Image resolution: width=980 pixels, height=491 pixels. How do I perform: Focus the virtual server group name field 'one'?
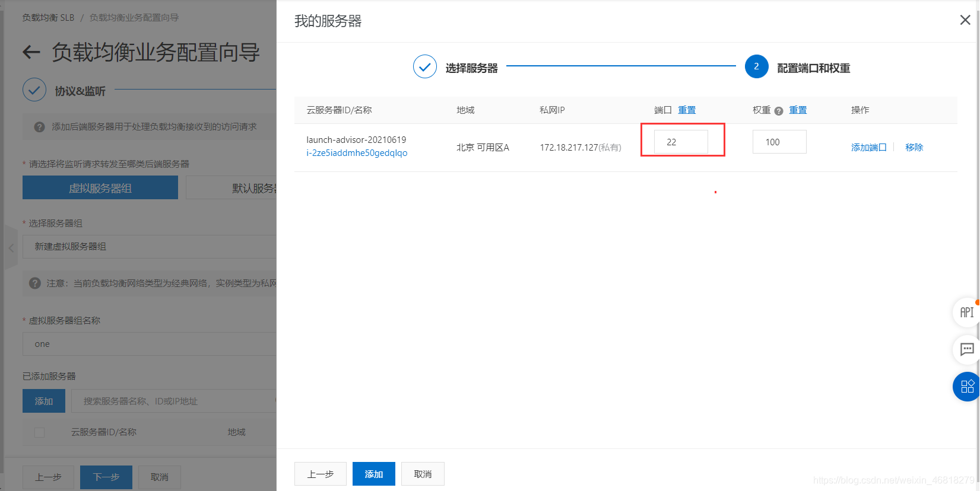click(150, 344)
